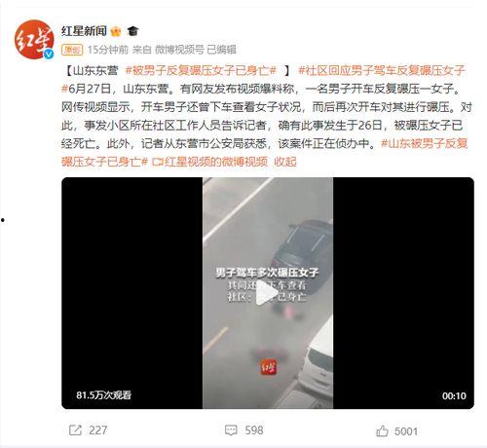
Task: Collapse post text with 收起 link
Action: pos(285,162)
